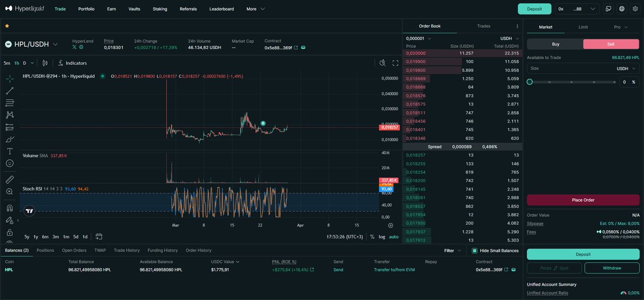
Task: Switch to the Trades tab
Action: click(483, 26)
